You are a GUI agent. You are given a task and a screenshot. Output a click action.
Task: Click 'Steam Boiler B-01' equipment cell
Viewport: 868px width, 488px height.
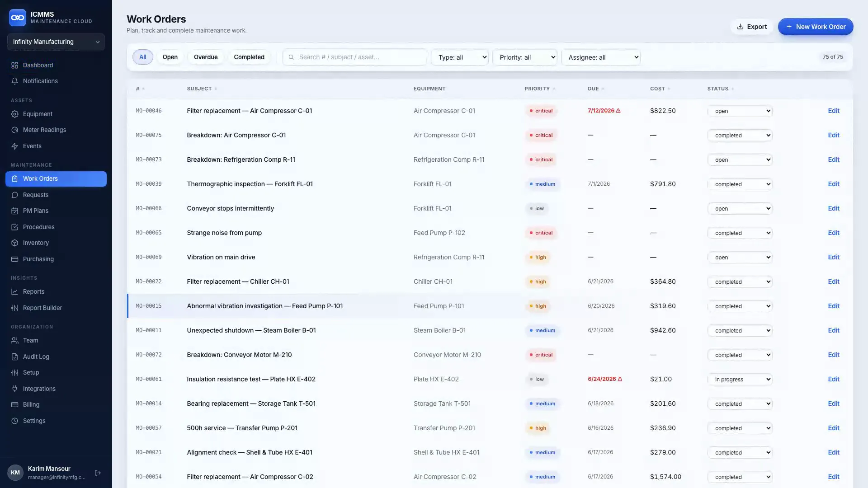tap(439, 330)
